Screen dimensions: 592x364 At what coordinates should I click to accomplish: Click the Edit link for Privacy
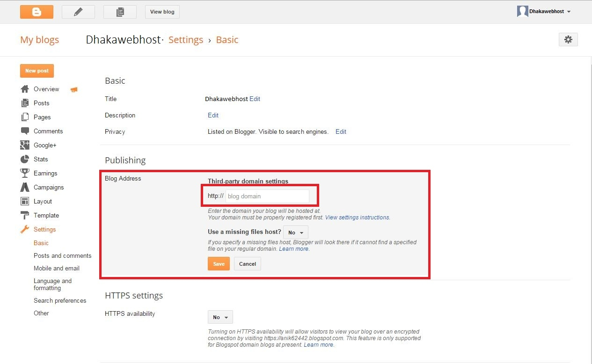tap(341, 131)
